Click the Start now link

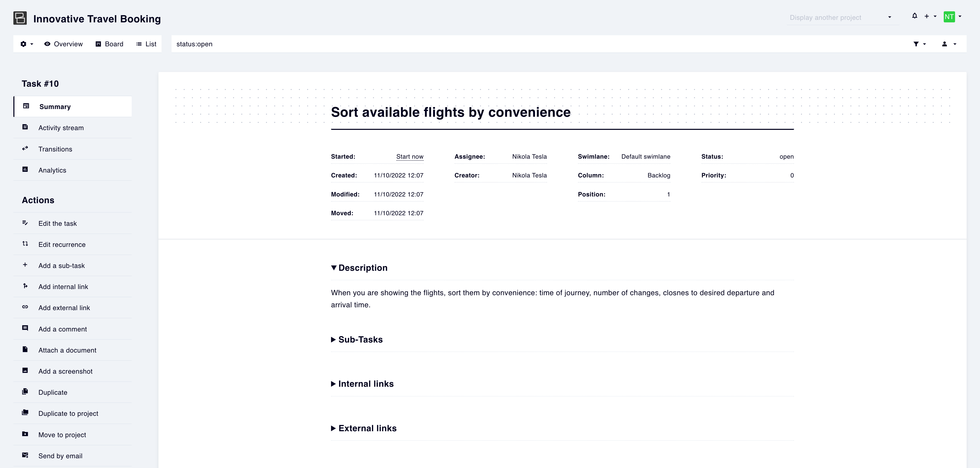pos(409,157)
